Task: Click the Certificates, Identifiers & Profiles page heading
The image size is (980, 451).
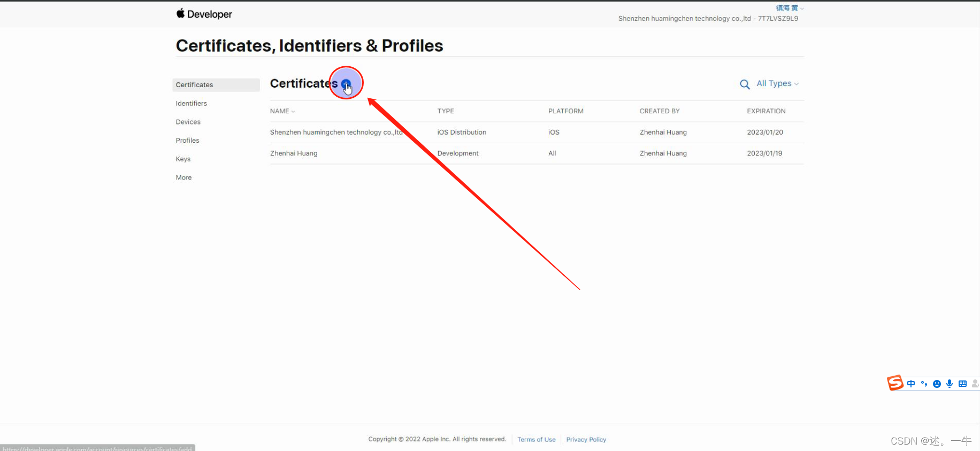Action: 309,46
